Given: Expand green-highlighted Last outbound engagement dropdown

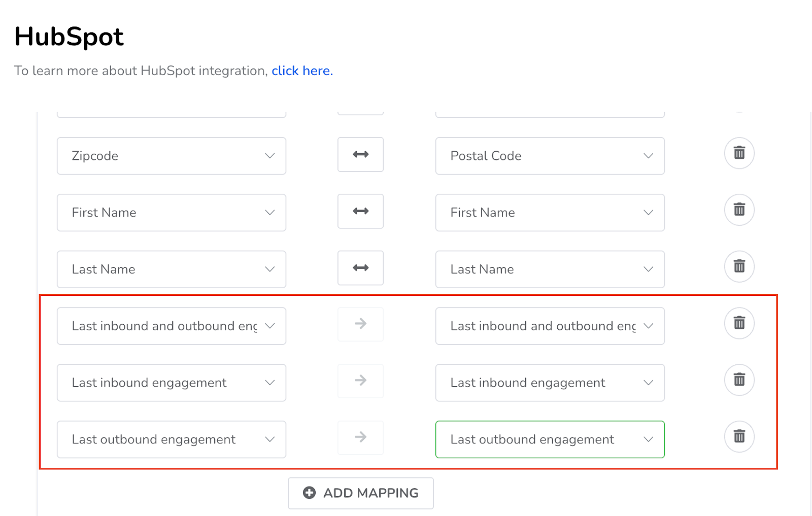Looking at the screenshot, I should tap(550, 439).
